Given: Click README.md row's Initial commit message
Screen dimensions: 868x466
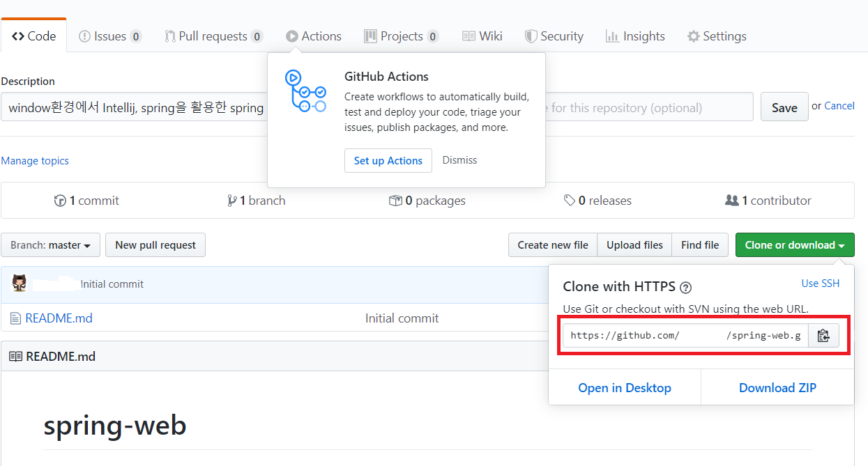Looking at the screenshot, I should point(402,318).
